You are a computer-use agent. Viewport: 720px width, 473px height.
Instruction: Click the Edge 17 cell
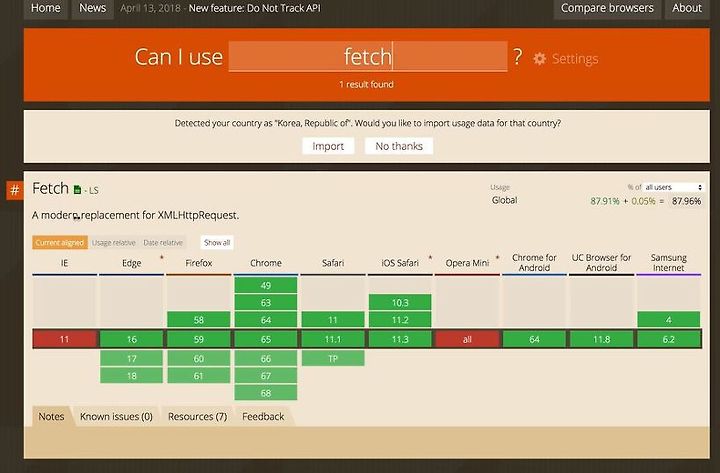click(x=132, y=359)
